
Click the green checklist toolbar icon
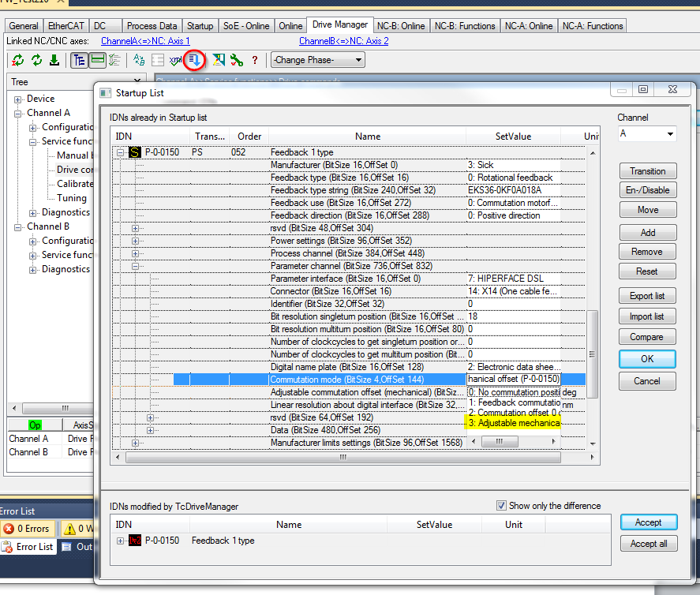pos(114,60)
